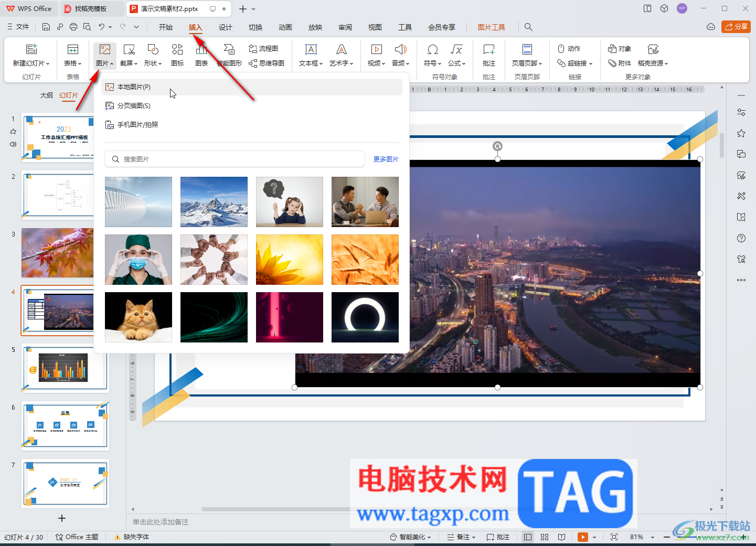Click the Formula icon
The width and height of the screenshot is (756, 546).
tap(457, 49)
